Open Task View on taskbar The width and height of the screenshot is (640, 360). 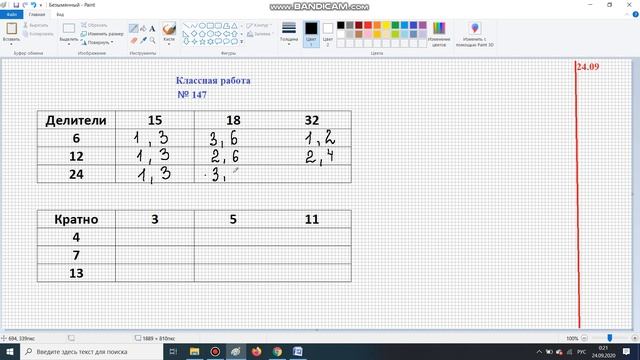(x=173, y=351)
